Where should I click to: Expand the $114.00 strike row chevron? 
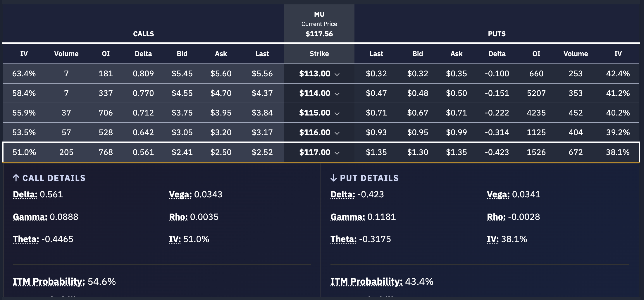pos(337,94)
